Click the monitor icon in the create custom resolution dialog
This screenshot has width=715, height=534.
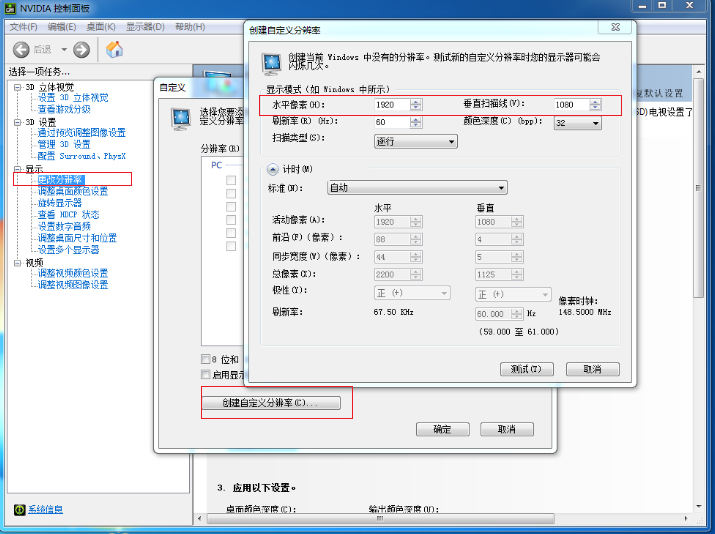pos(272,64)
